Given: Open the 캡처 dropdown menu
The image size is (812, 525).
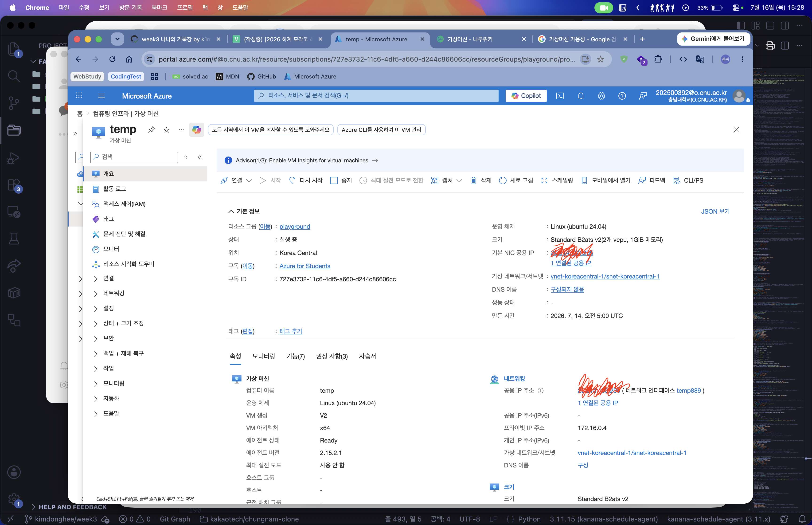Looking at the screenshot, I should 446,180.
